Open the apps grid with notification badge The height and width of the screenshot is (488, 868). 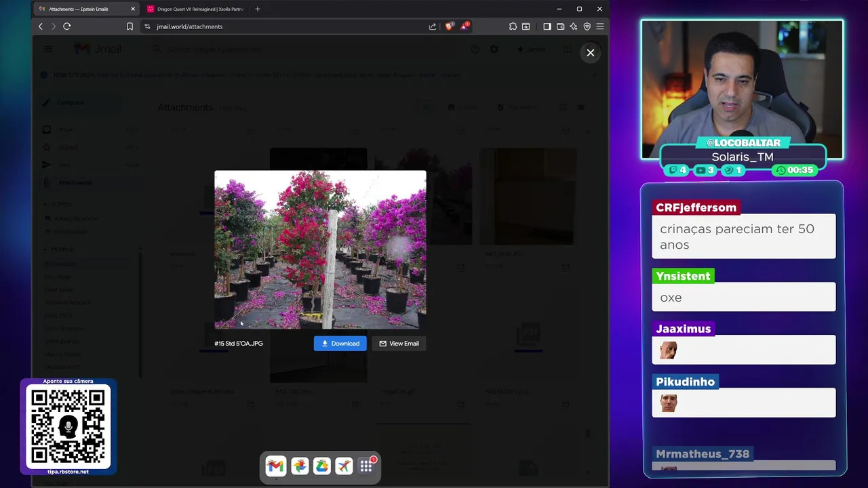click(x=366, y=466)
